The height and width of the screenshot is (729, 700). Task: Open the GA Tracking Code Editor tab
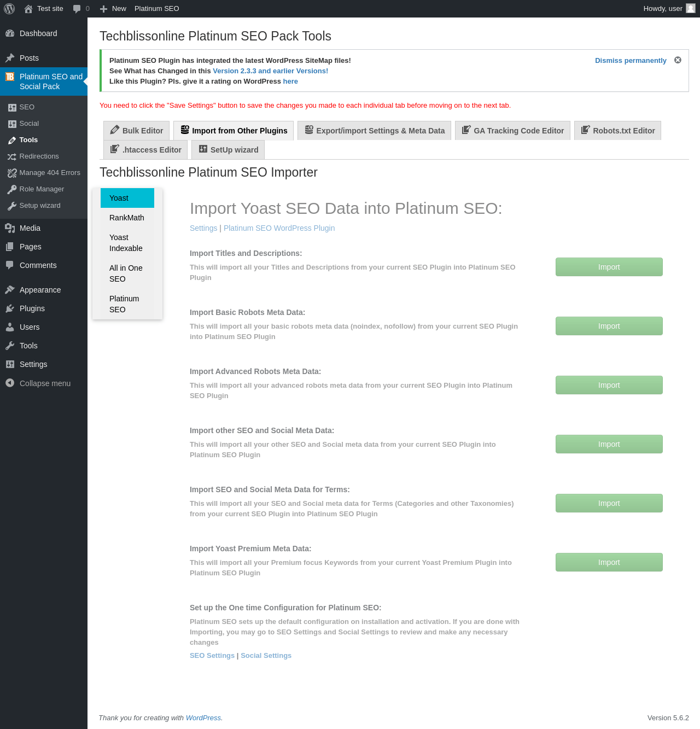[x=512, y=131]
